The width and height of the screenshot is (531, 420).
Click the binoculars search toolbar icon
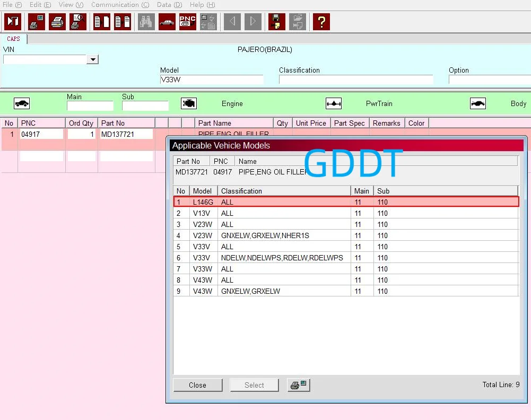146,22
